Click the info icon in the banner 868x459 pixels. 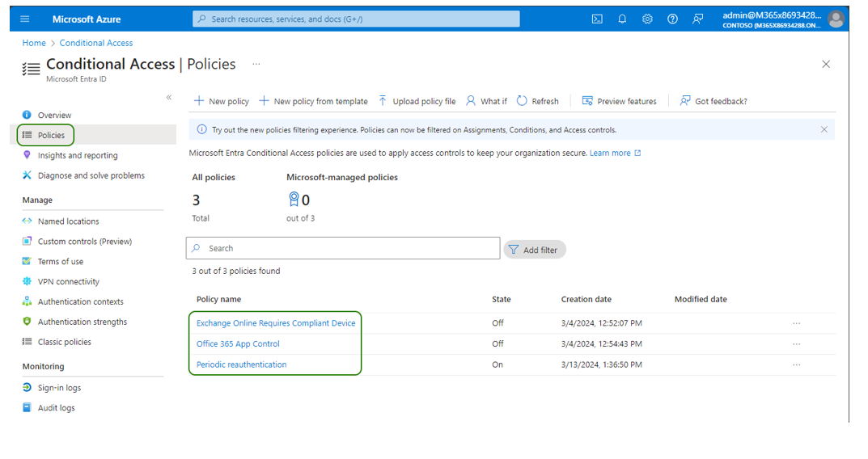(202, 129)
